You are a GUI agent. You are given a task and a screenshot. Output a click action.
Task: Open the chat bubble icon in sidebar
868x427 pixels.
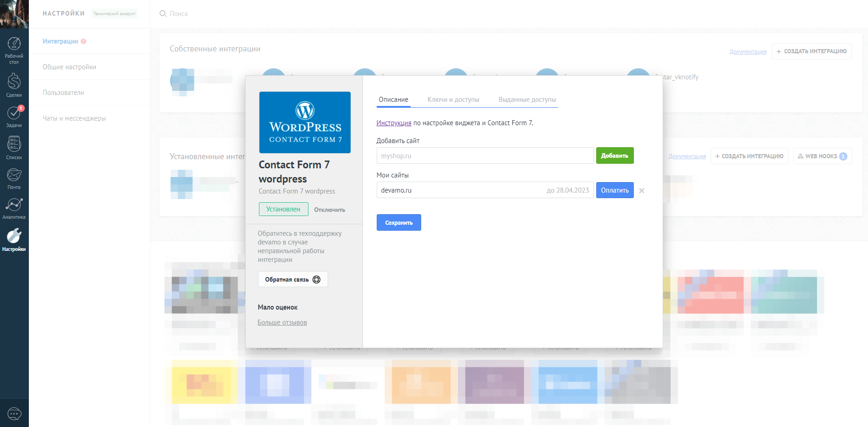coord(14,414)
